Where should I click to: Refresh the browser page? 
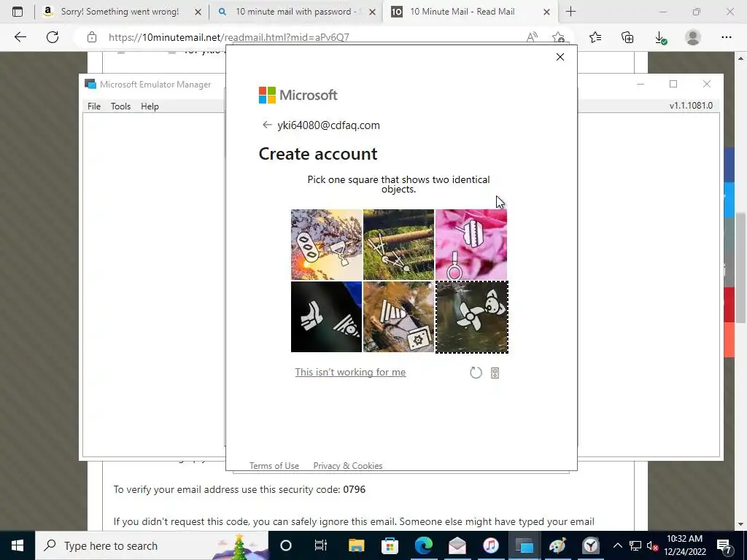pos(53,36)
